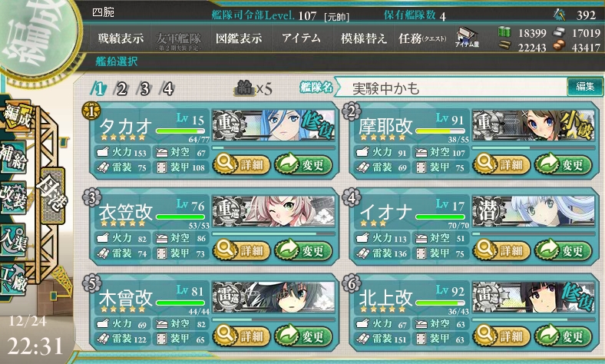Open the 改装 remodel sidebar icon
This screenshot has width=605, height=364.
point(14,197)
